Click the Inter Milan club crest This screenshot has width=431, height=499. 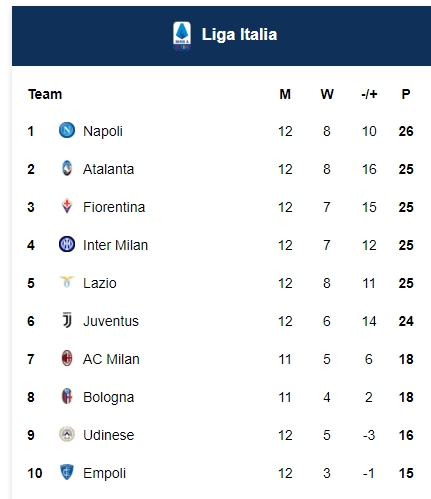[x=67, y=244]
